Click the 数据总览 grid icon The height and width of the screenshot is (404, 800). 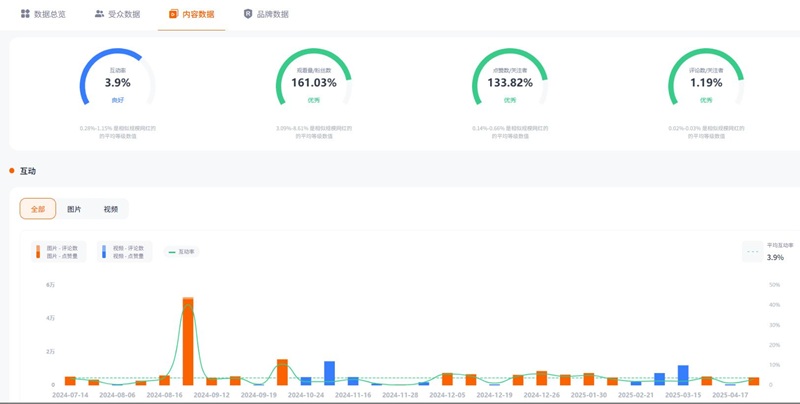(25, 14)
